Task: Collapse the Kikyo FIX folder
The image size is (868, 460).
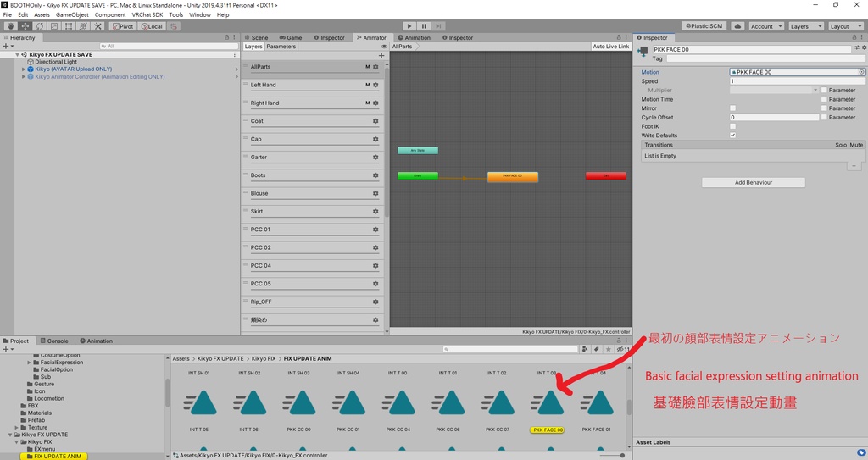Action: (x=17, y=441)
